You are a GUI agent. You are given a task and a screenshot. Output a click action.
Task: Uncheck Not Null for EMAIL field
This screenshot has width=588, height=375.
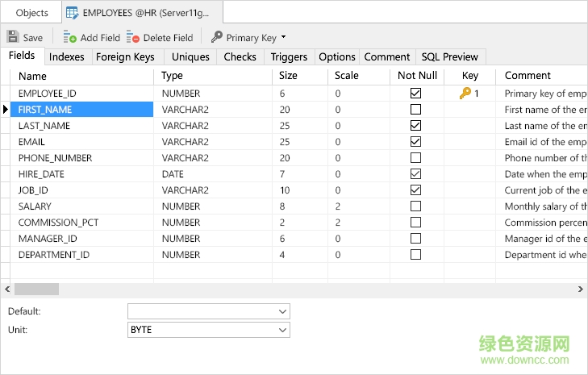415,142
